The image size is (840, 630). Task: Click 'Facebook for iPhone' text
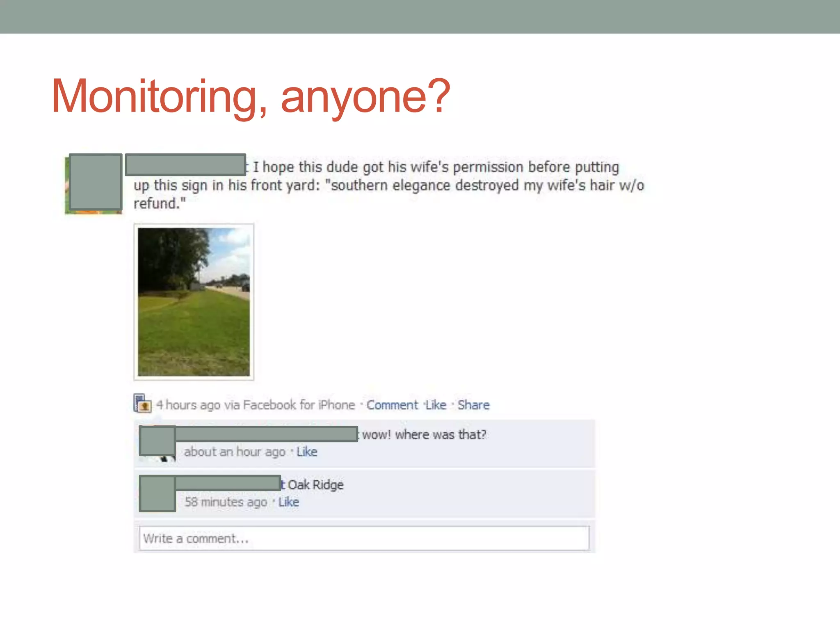tap(299, 405)
